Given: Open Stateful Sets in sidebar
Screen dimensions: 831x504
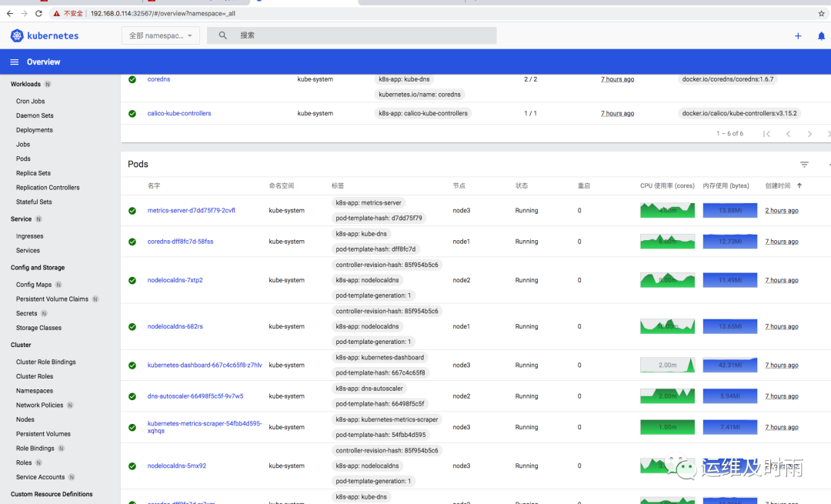Looking at the screenshot, I should click(x=34, y=202).
